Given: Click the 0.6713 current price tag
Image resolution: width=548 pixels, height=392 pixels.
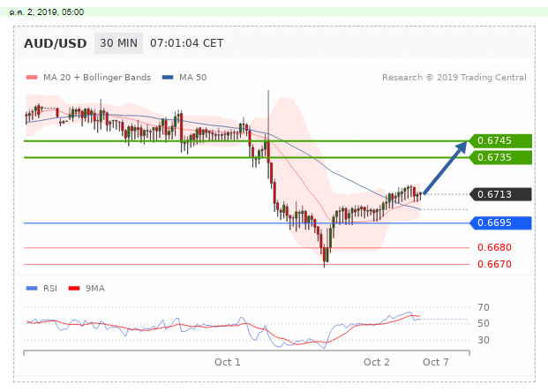Looking at the screenshot, I should click(501, 194).
